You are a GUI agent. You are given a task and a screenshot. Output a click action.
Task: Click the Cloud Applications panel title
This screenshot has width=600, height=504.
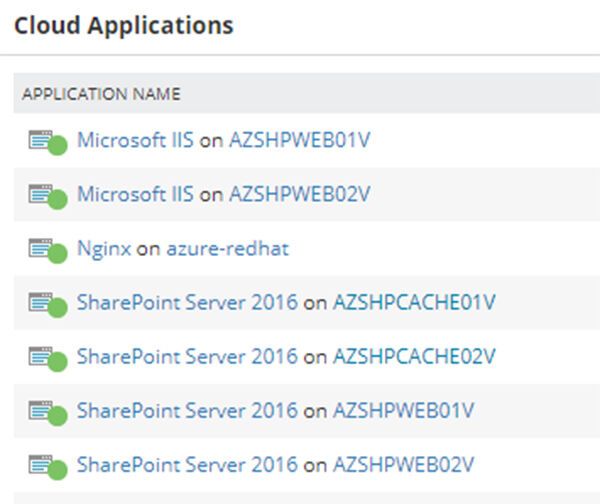124,26
